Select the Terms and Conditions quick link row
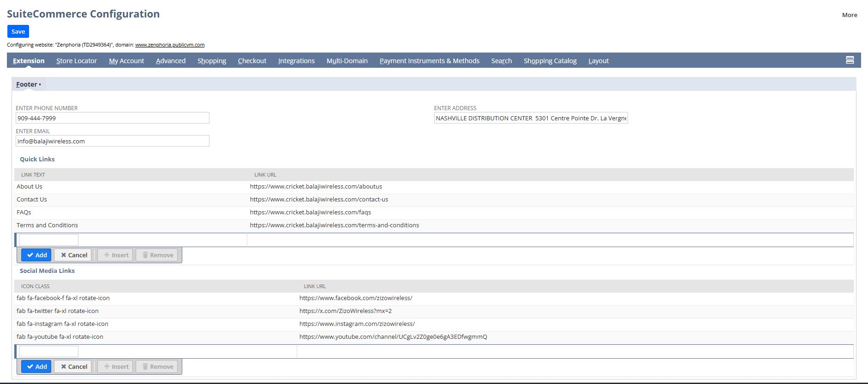The width and height of the screenshot is (868, 384). [x=47, y=225]
